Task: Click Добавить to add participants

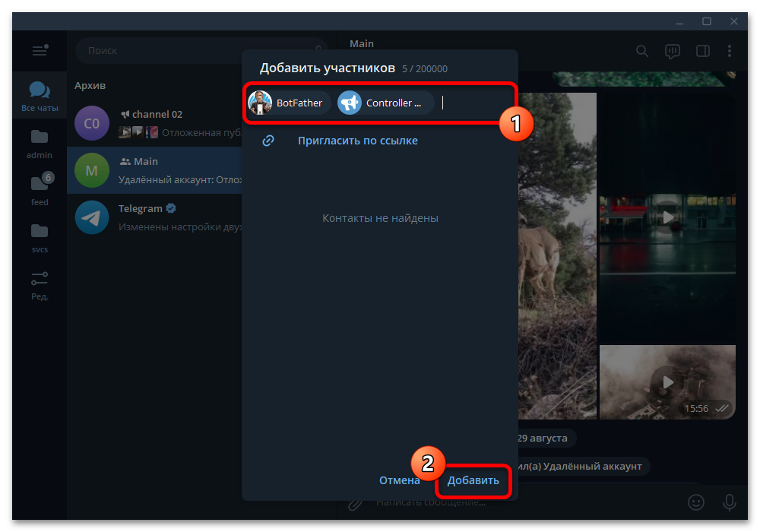Action: (x=473, y=480)
